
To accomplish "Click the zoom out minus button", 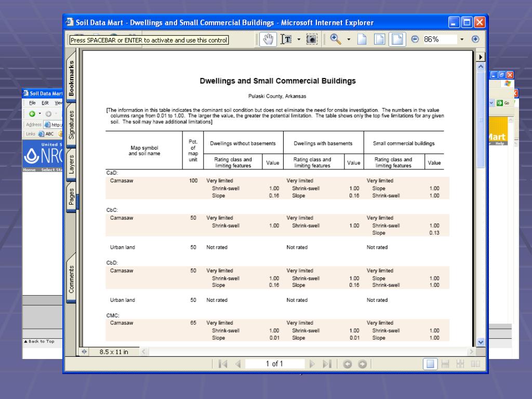I will [x=415, y=39].
